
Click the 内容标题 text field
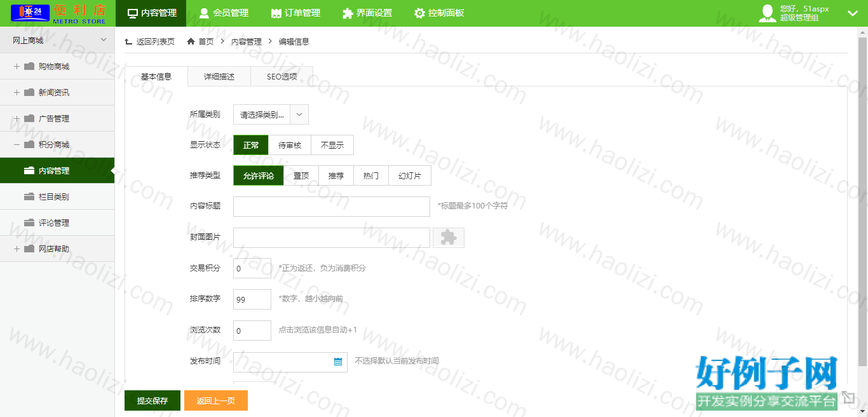332,207
